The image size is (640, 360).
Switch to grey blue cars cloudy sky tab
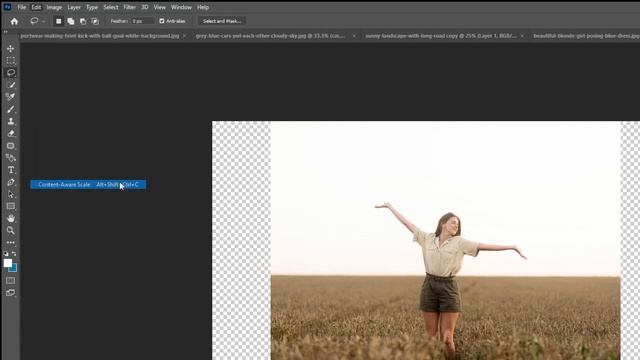tap(270, 36)
